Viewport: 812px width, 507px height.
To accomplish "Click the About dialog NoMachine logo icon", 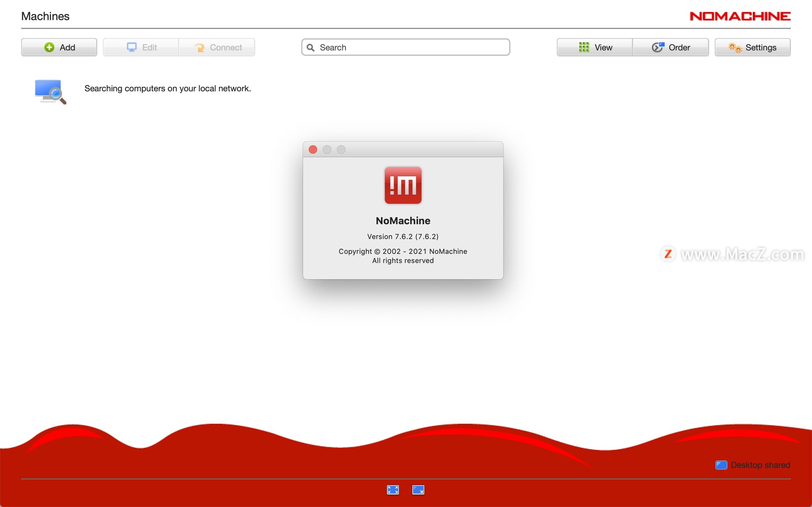I will tap(403, 186).
